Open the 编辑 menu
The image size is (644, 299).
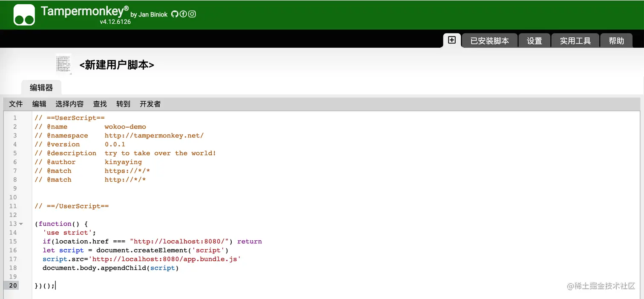pyautogui.click(x=39, y=104)
